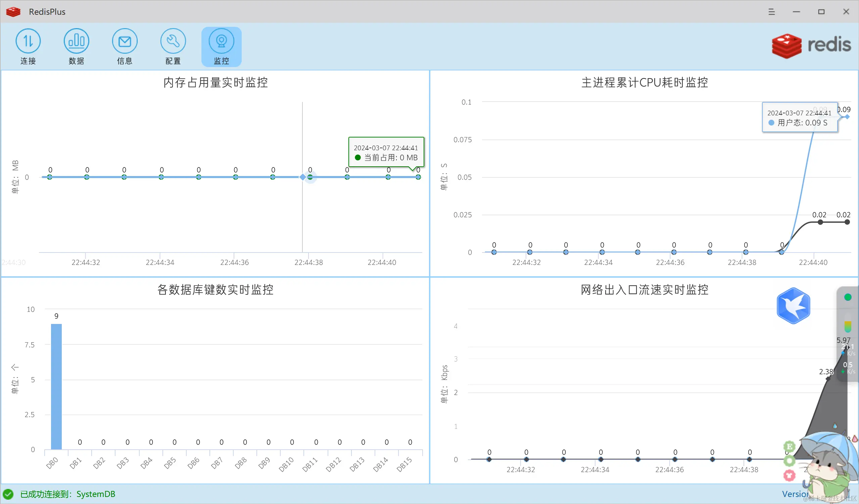Click the 信息 envelope icon
Viewport: 859px width, 504px height.
pos(125,42)
